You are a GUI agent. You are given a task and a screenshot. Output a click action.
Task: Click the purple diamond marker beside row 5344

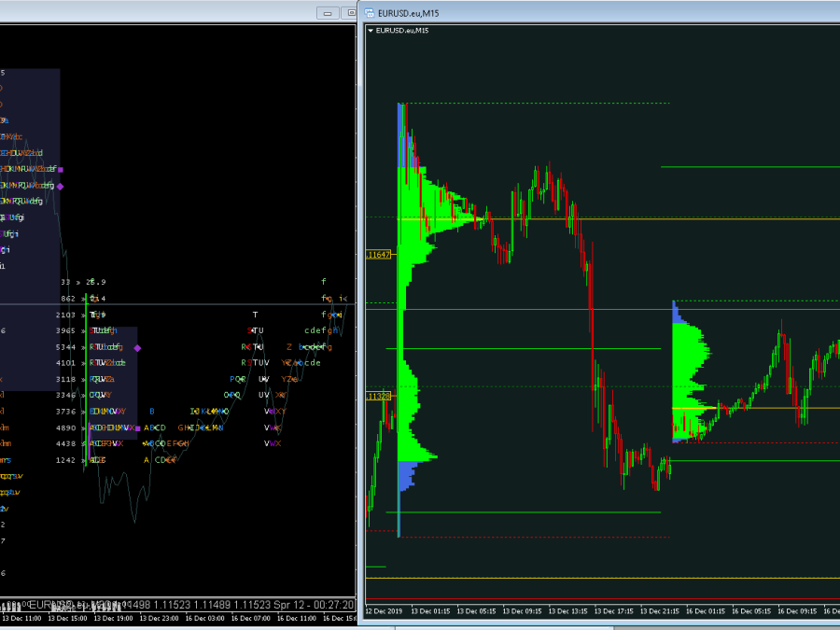point(137,348)
